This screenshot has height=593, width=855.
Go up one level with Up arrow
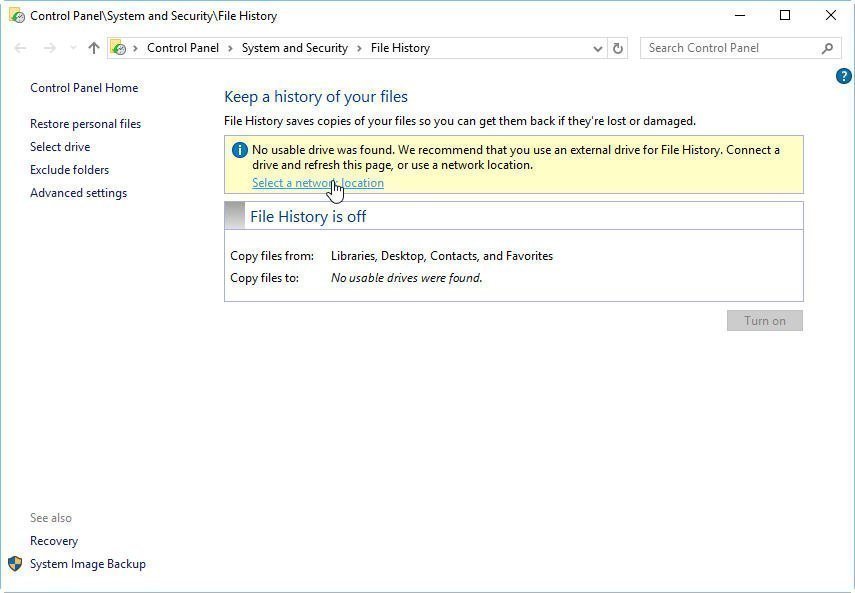coord(94,48)
